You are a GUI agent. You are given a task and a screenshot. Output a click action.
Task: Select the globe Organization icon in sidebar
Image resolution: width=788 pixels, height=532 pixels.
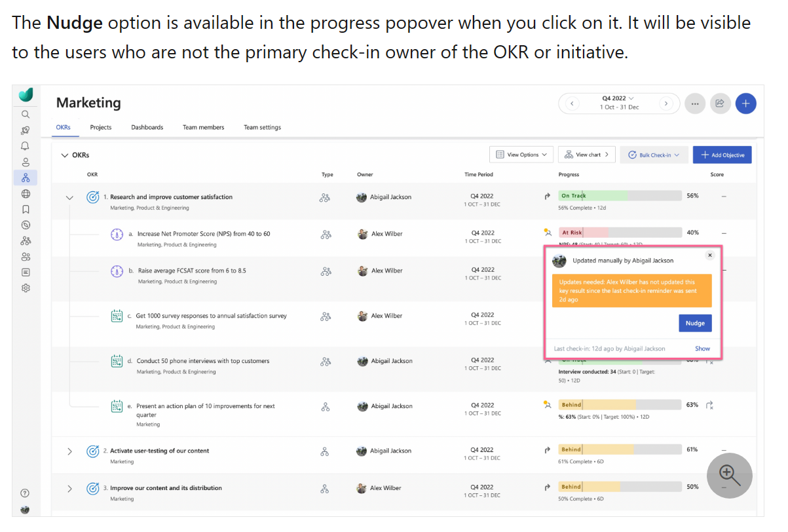[25, 193]
